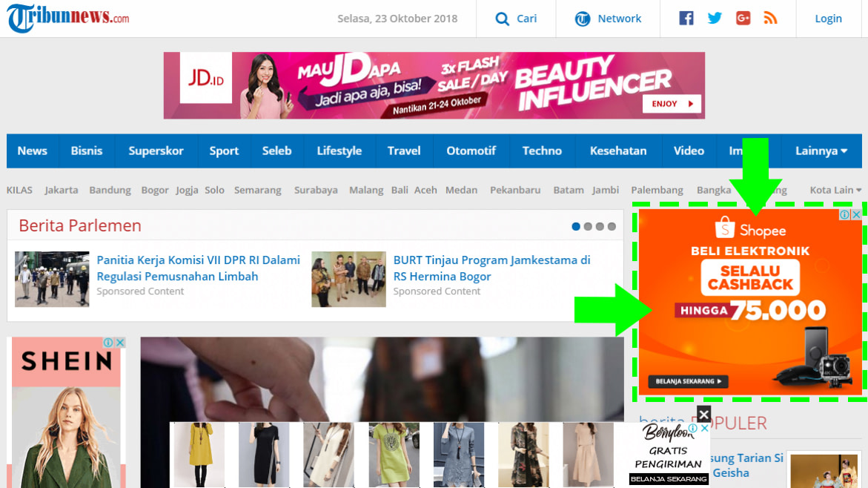This screenshot has height=488, width=868.
Task: Click the Network text link
Action: pyautogui.click(x=620, y=19)
